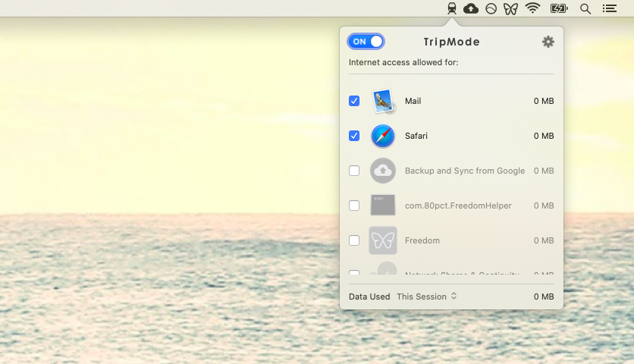Click the TripMode title text
This screenshot has width=634, height=364.
click(452, 42)
